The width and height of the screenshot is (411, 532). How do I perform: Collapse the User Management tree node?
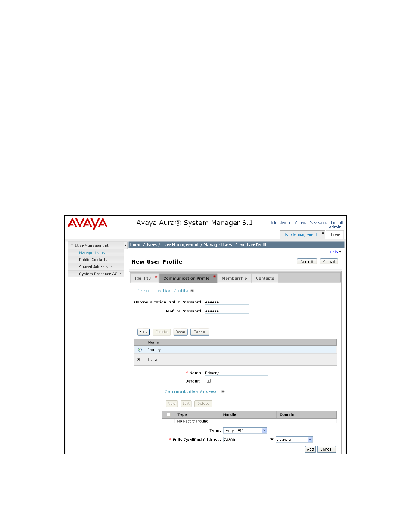[72, 246]
